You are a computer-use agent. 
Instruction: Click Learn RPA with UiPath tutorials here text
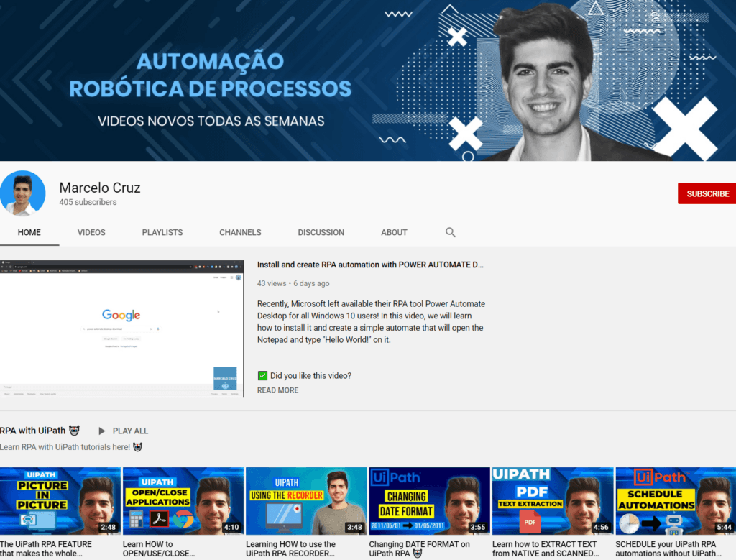[x=65, y=447]
